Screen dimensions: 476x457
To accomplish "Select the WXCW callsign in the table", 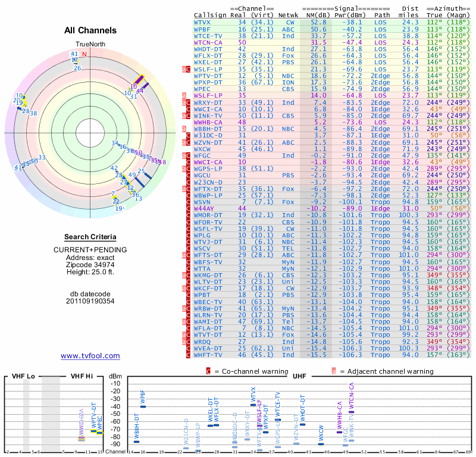I will point(202,149).
